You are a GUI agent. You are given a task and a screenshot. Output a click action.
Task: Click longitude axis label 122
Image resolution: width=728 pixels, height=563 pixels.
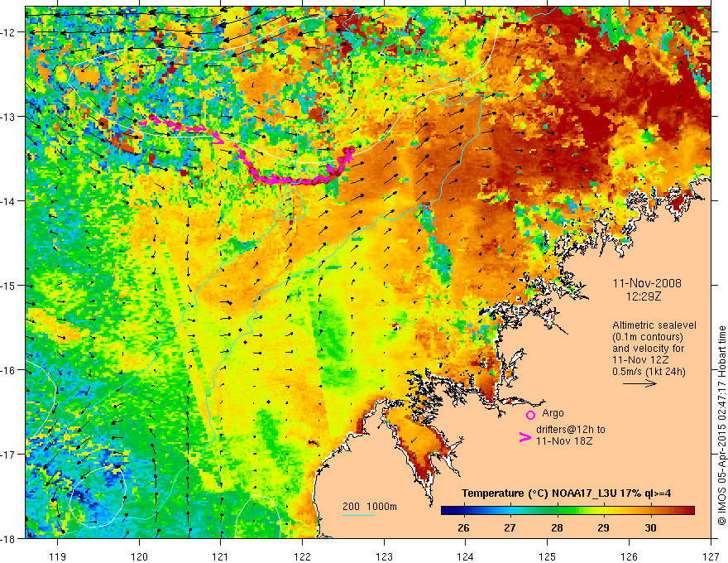coord(302,556)
